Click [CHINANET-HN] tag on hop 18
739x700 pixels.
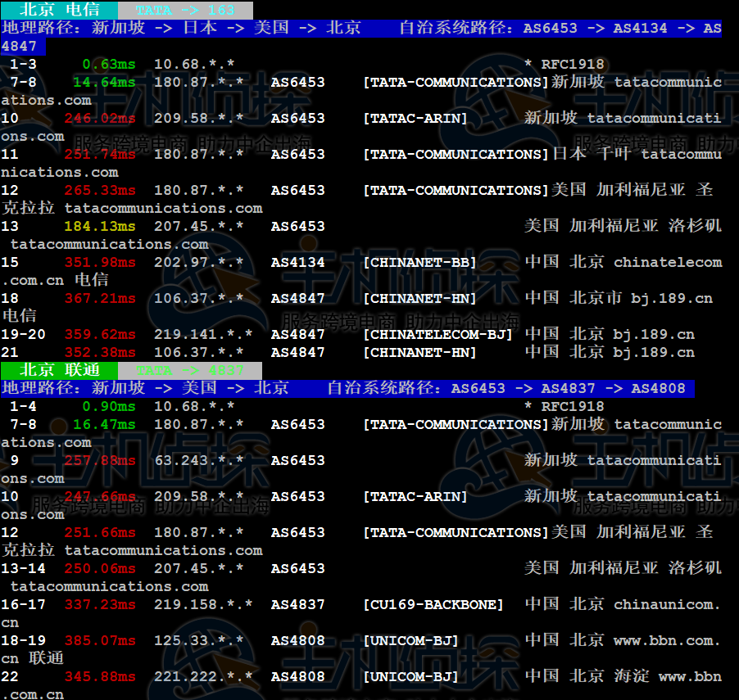[x=419, y=298]
